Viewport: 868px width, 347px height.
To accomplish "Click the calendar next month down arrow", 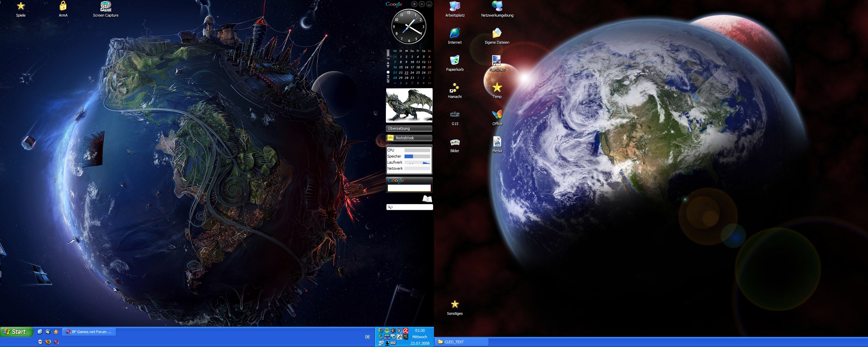I will [388, 66].
